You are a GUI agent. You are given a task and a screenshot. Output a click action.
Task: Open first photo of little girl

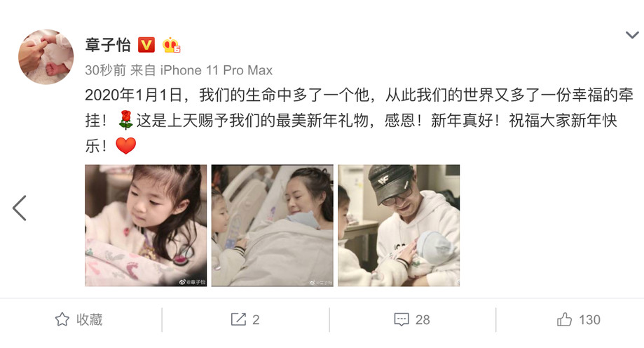pyautogui.click(x=146, y=225)
